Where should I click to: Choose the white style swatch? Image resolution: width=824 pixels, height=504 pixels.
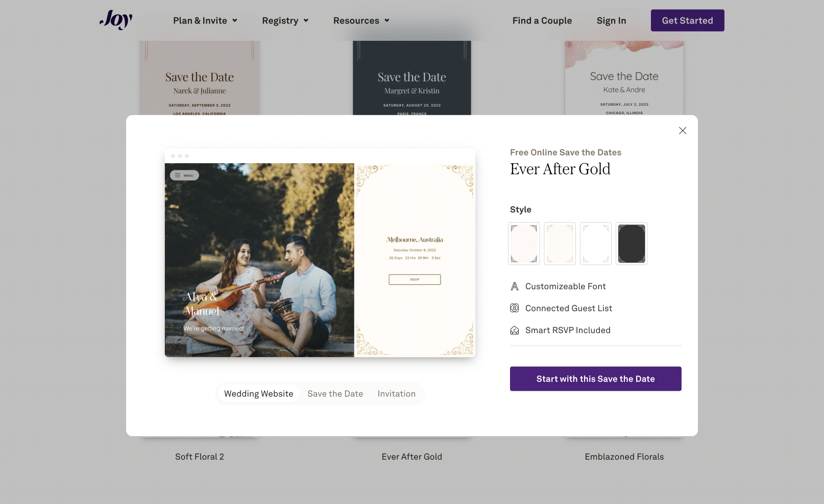click(596, 243)
